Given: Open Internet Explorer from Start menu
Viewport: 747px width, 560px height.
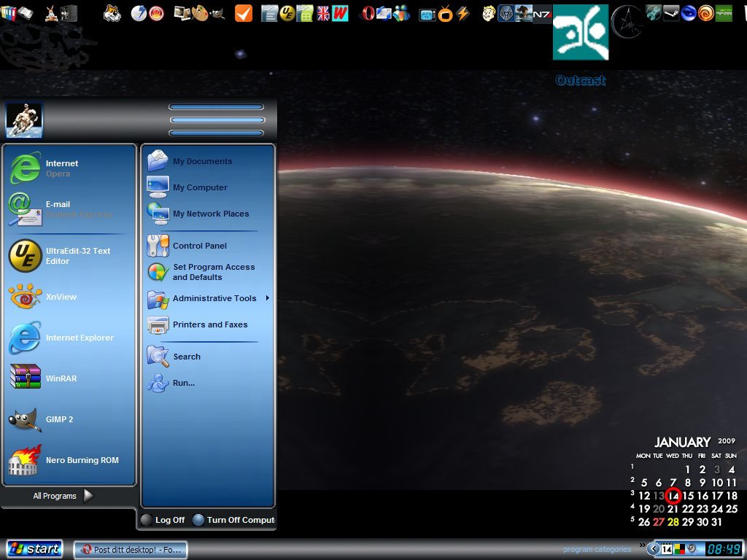Looking at the screenshot, I should [x=69, y=338].
